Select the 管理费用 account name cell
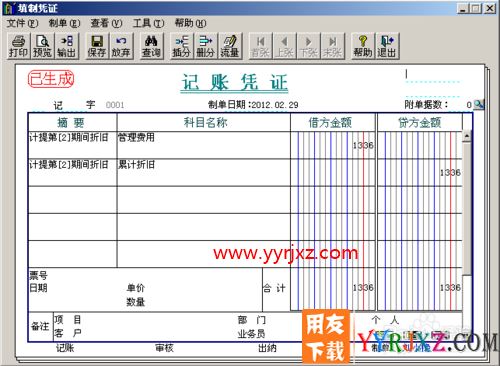This screenshot has height=366, width=500. click(204, 145)
